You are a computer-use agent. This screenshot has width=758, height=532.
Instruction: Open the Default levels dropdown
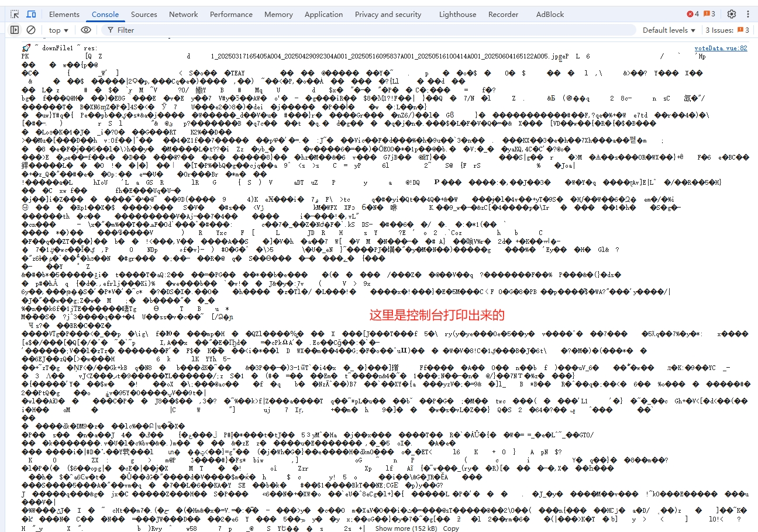tap(669, 30)
